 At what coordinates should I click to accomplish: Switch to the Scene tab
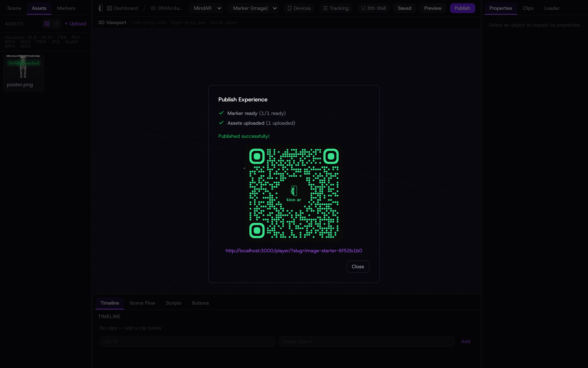(14, 8)
